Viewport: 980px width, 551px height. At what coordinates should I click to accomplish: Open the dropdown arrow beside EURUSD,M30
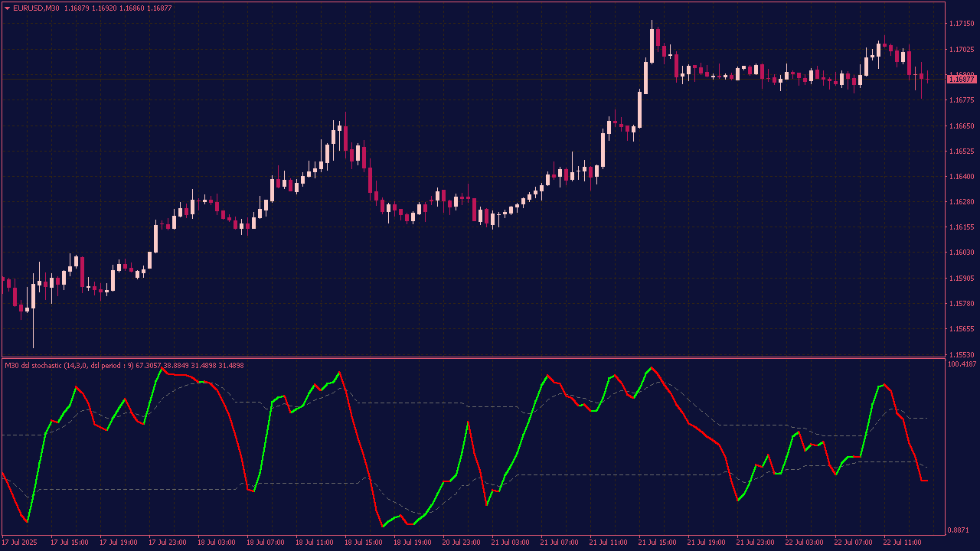click(7, 8)
